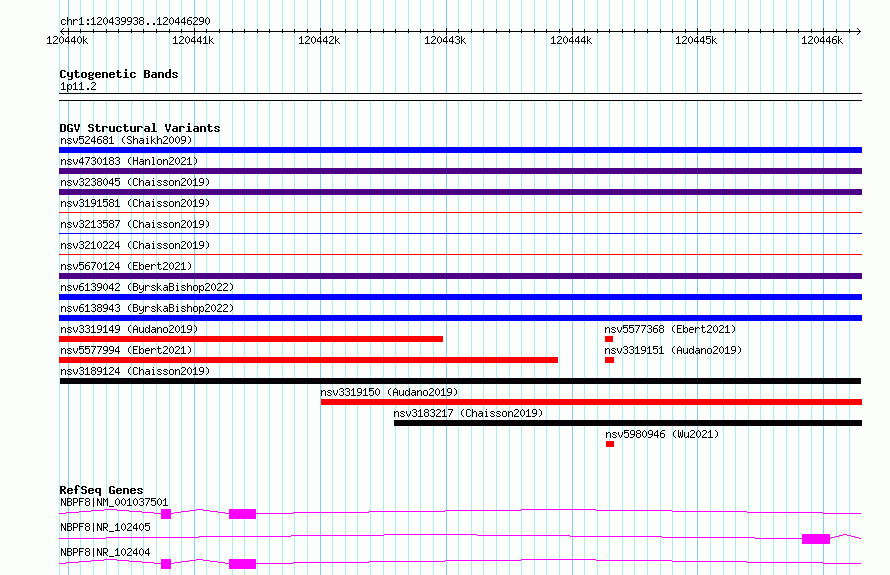Click the nsv3213587 (Chaisson2019) label
This screenshot has height=575, width=890.
[135, 224]
